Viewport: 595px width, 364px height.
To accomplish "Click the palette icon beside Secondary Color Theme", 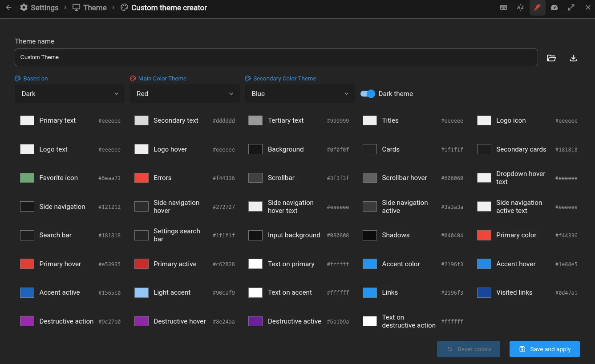I will [x=248, y=79].
